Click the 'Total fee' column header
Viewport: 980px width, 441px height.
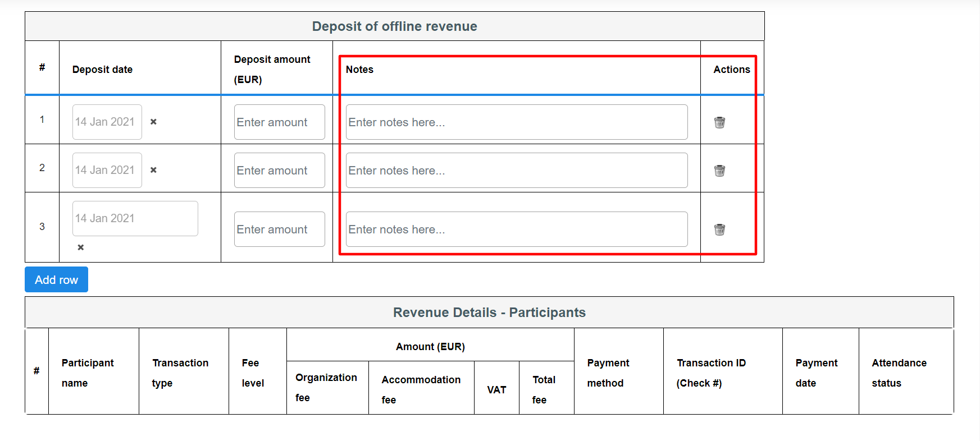pos(544,390)
